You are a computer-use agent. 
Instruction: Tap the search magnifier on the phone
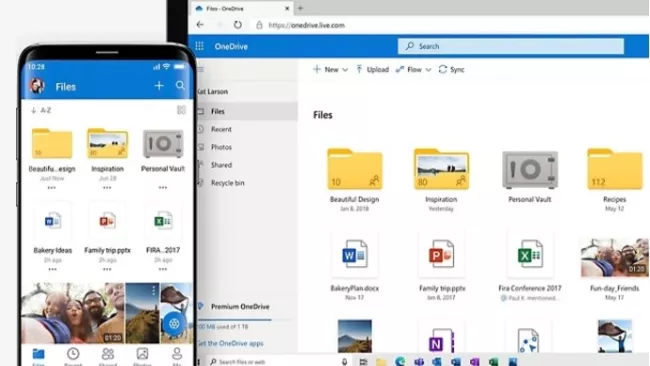(x=180, y=85)
